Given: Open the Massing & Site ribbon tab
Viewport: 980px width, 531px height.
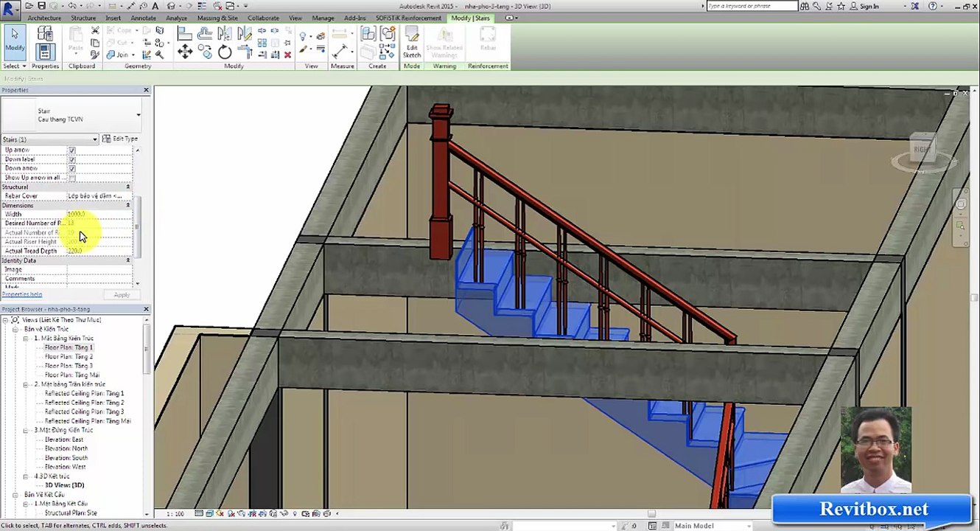Looking at the screenshot, I should point(217,18).
